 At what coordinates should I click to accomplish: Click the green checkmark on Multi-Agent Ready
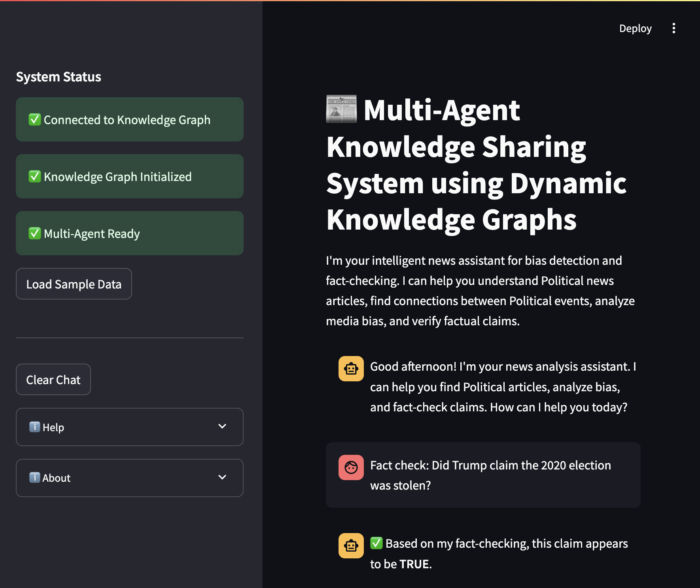35,233
